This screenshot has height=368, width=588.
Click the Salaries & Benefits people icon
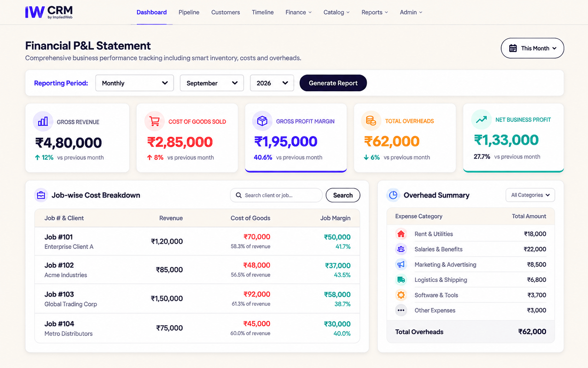(x=401, y=249)
